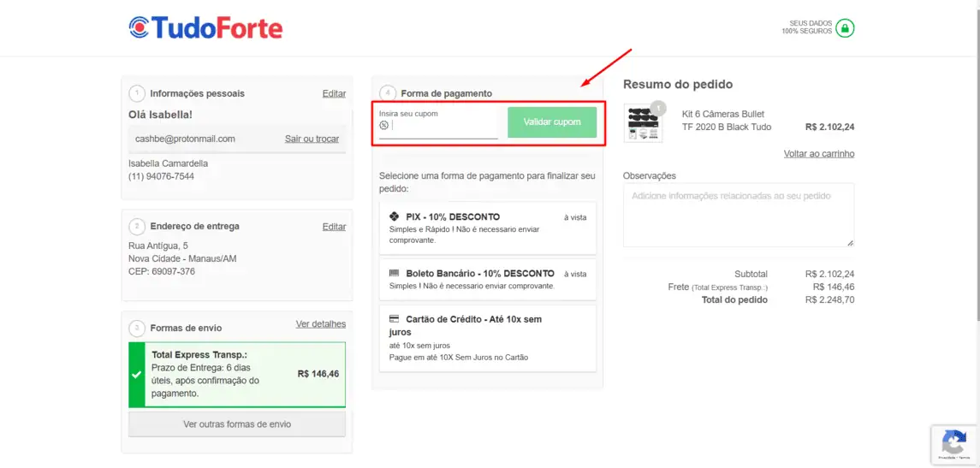Click the reCAPTCHA badge
The image size is (980, 468).
[953, 445]
